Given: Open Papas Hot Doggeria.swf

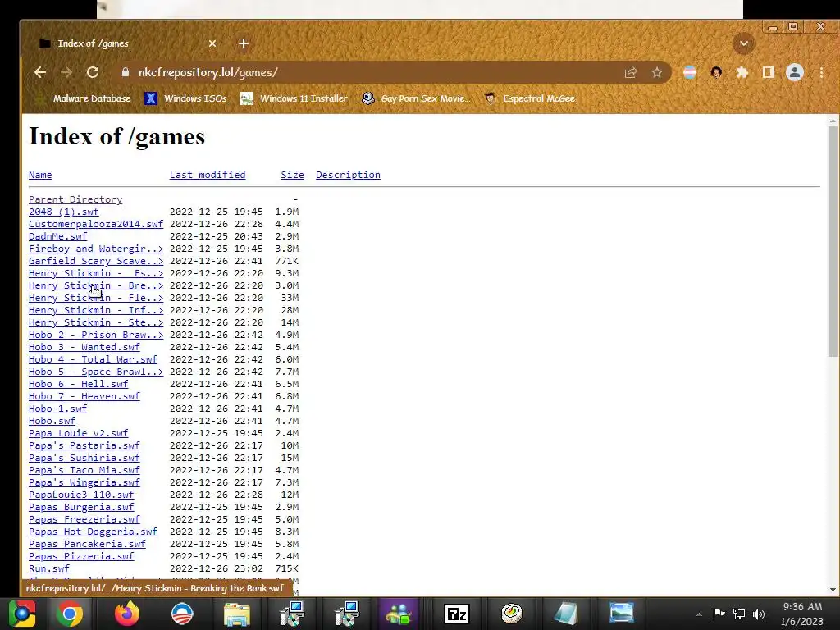Looking at the screenshot, I should (x=94, y=532).
